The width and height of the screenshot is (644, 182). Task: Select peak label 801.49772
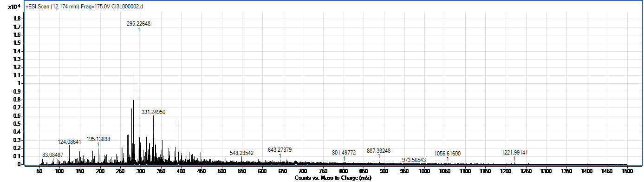[344, 153]
